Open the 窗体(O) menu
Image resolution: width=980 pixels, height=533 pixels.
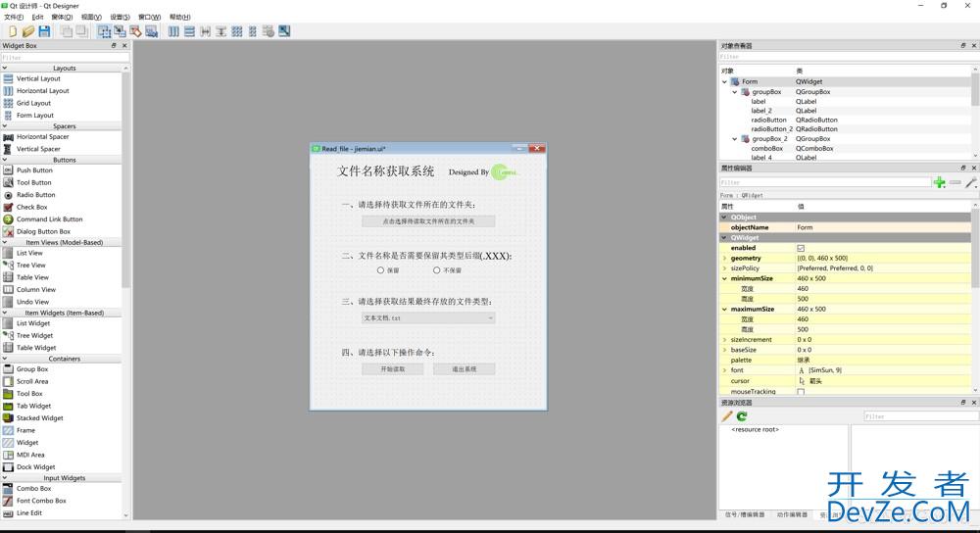(62, 17)
